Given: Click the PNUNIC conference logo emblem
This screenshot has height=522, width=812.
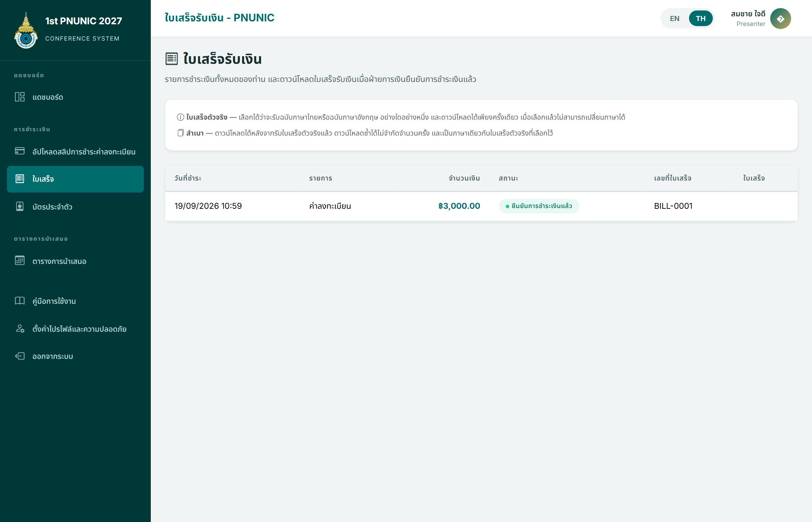Looking at the screenshot, I should (x=26, y=30).
